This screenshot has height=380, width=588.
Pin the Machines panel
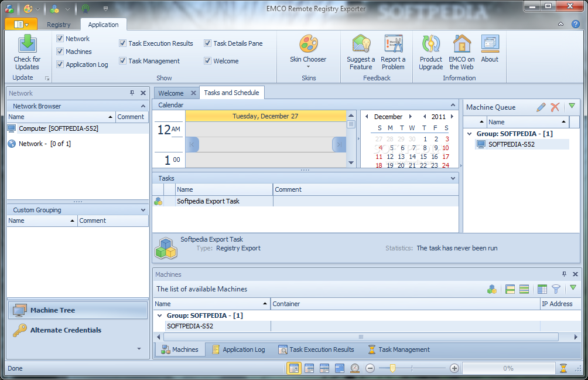tap(564, 274)
